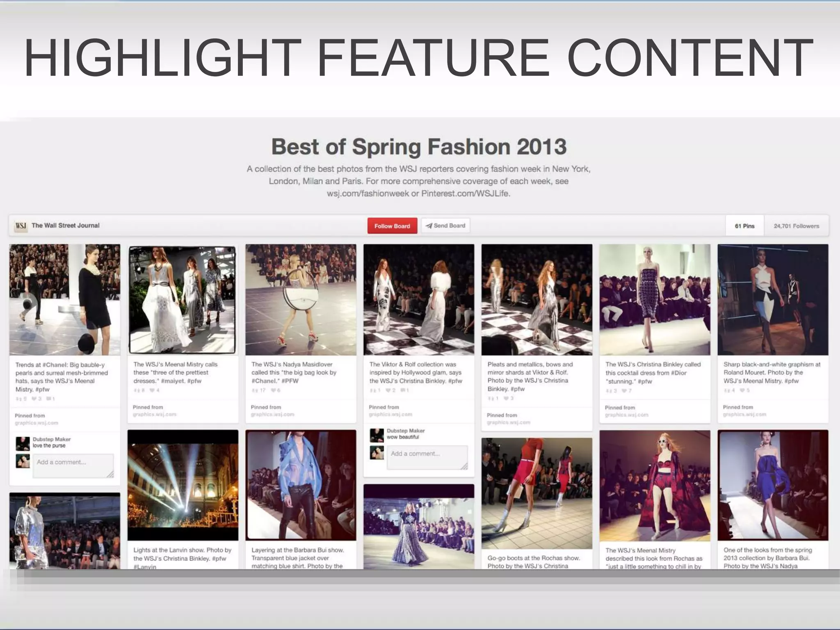Open the Rochas red coat look photo

pyautogui.click(x=655, y=486)
